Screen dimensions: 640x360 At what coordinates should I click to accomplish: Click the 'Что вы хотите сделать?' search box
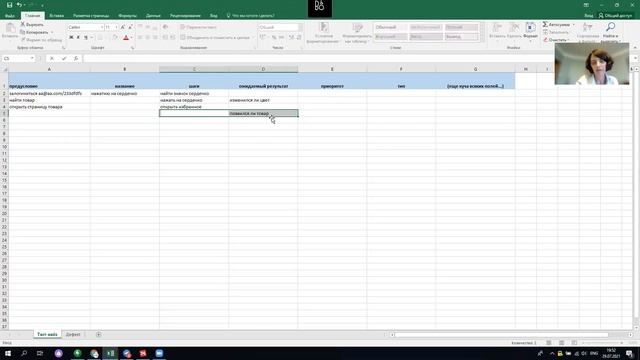click(x=250, y=16)
